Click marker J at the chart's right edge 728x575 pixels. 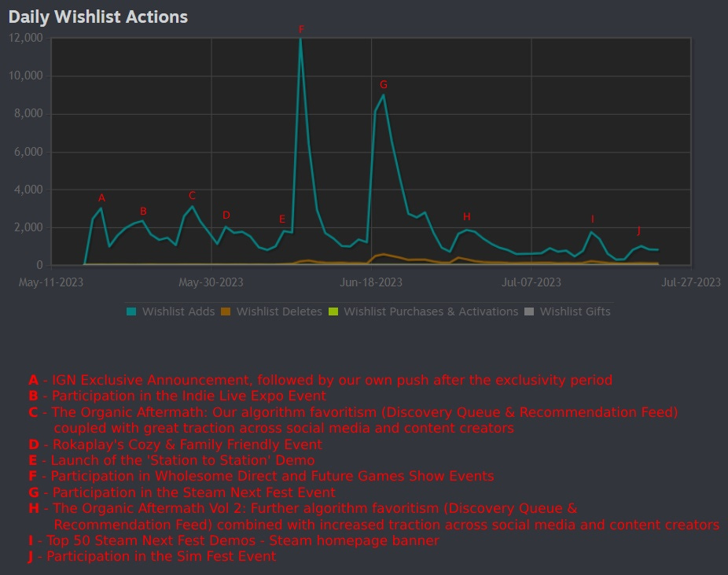point(640,231)
